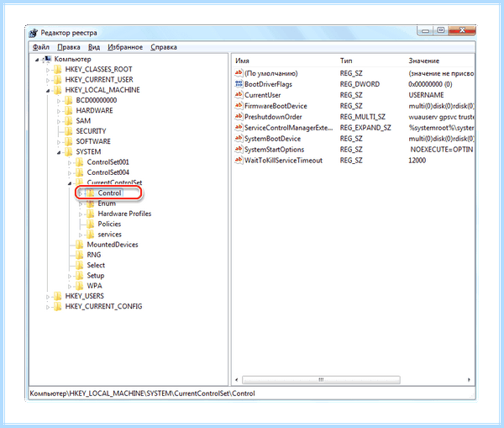The width and height of the screenshot is (504, 428).
Task: Click the BootDriverFlags DWORD value icon
Action: click(x=239, y=84)
